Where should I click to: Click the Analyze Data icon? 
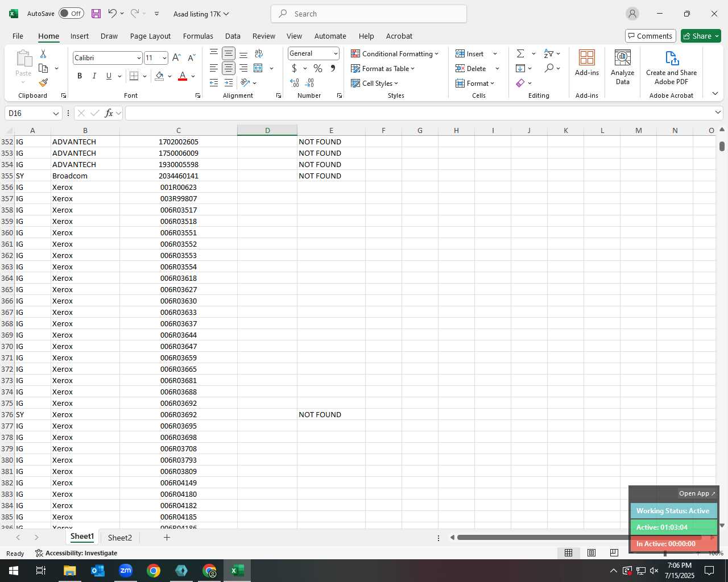tap(623, 58)
